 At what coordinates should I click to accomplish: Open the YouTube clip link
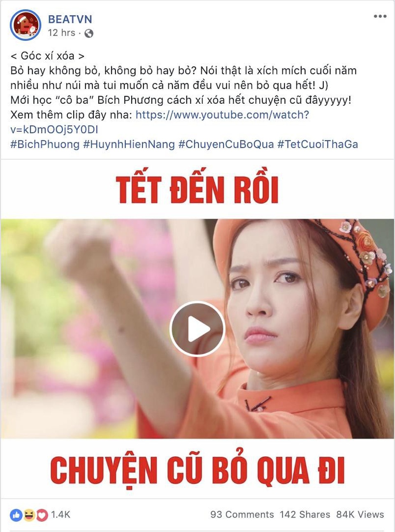point(160,122)
